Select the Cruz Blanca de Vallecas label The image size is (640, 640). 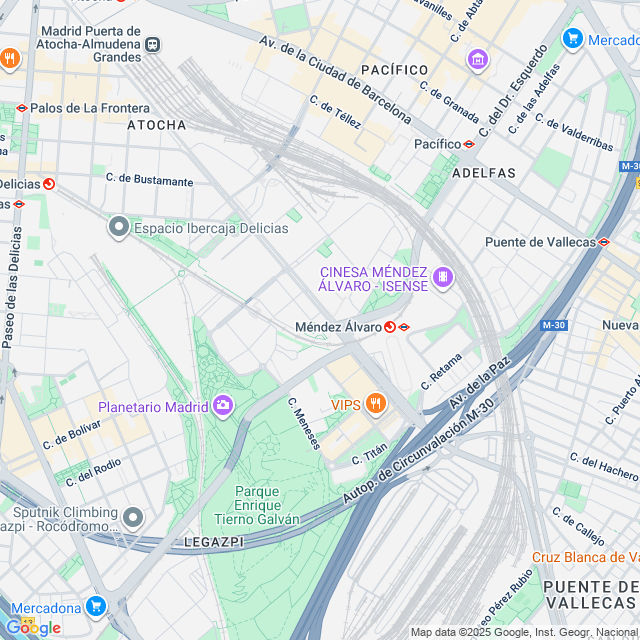[x=586, y=557]
